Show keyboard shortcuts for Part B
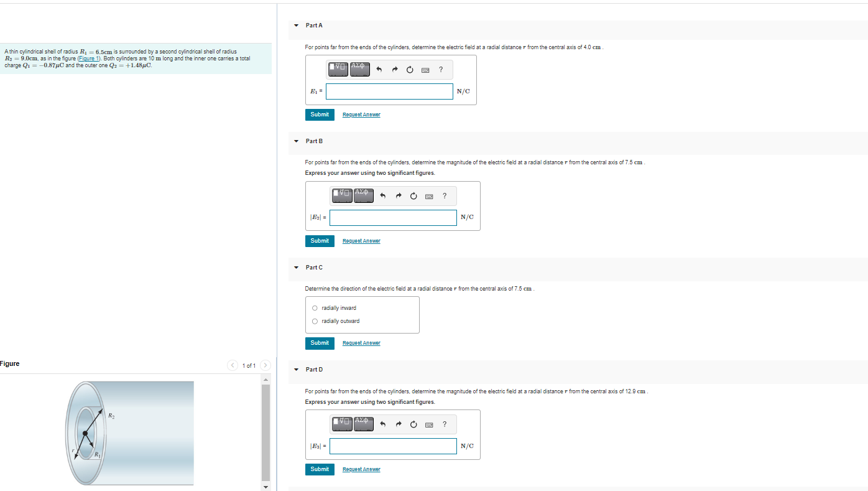 pos(429,196)
